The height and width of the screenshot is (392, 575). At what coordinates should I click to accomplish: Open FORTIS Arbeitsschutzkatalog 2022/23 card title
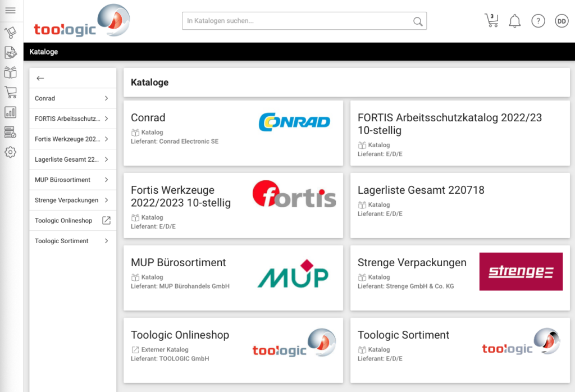tap(450, 124)
